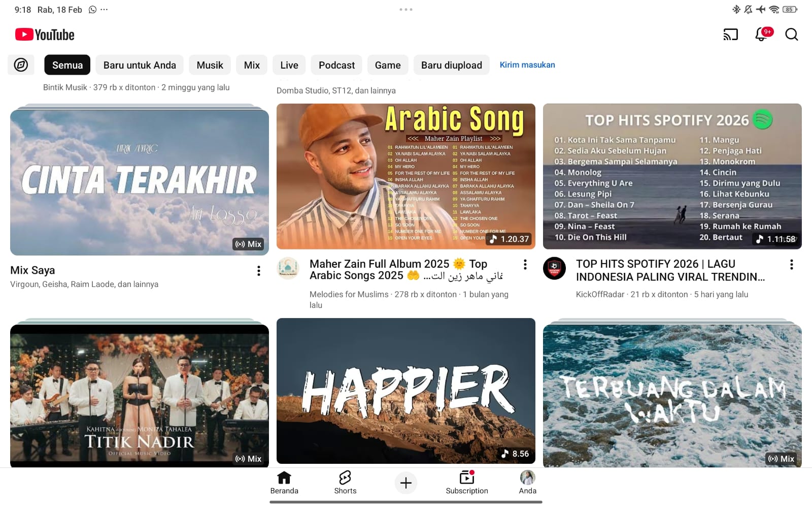Open the Anda profile avatar
812x508 pixels.
[x=527, y=482]
